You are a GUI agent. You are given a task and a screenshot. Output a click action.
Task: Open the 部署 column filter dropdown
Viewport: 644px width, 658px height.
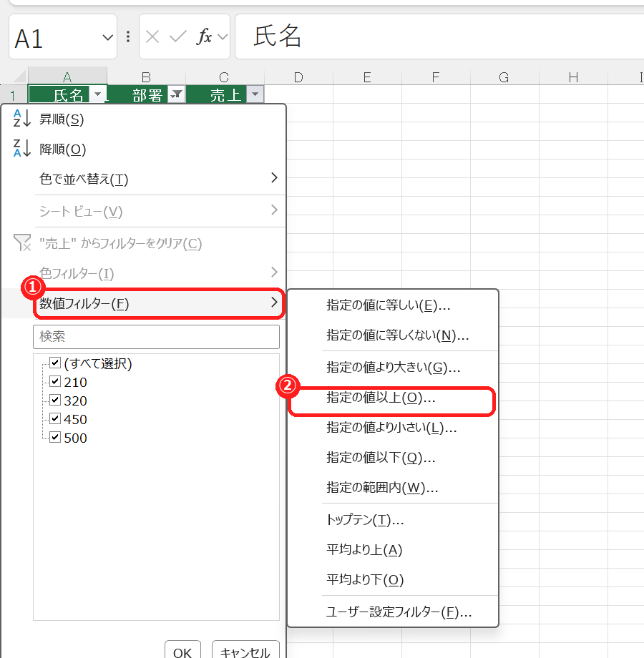[176, 94]
